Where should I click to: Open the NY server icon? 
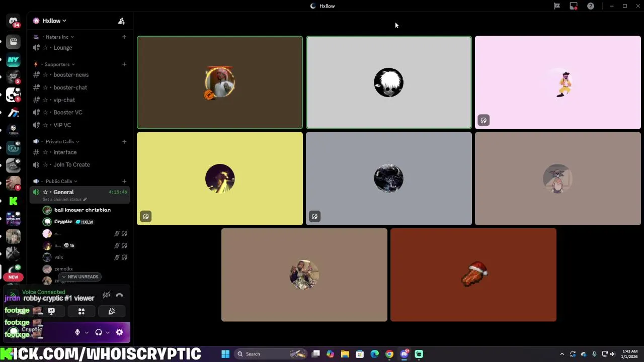click(13, 60)
